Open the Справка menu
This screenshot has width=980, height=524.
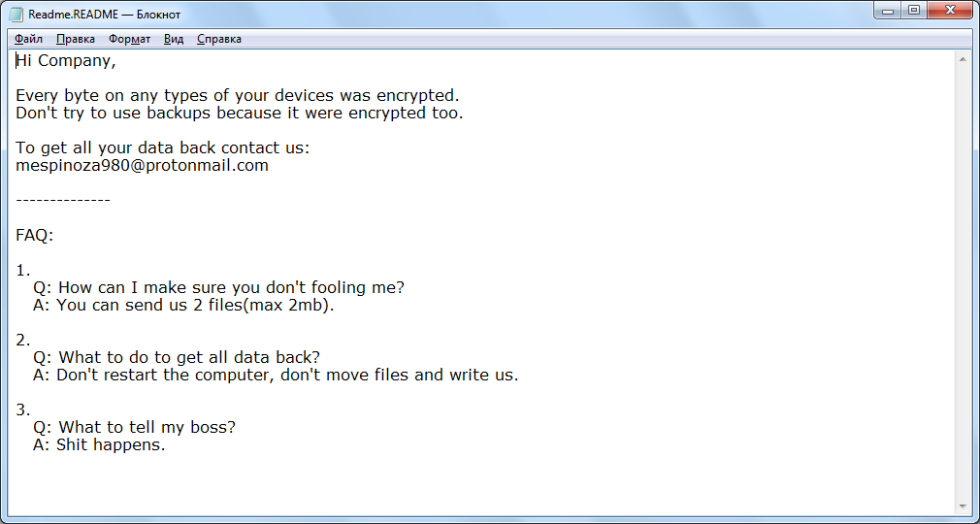(218, 39)
